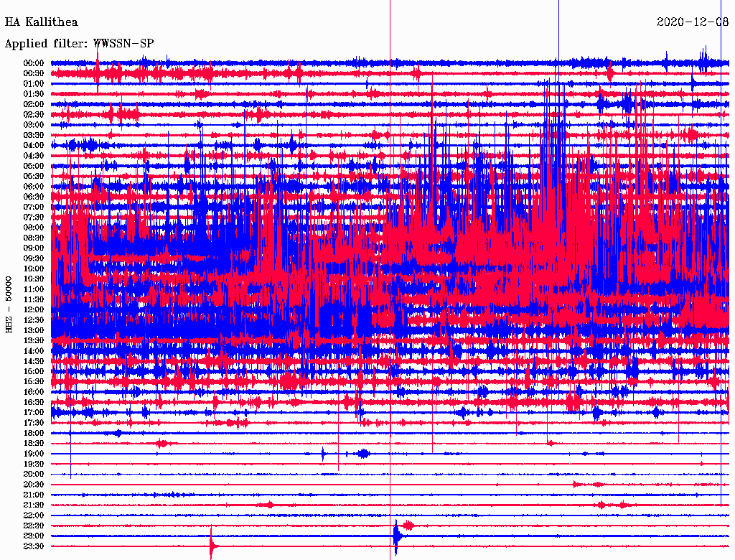This screenshot has height=560, width=735.
Task: Select the 19:00 time row label
Action: coord(34,454)
